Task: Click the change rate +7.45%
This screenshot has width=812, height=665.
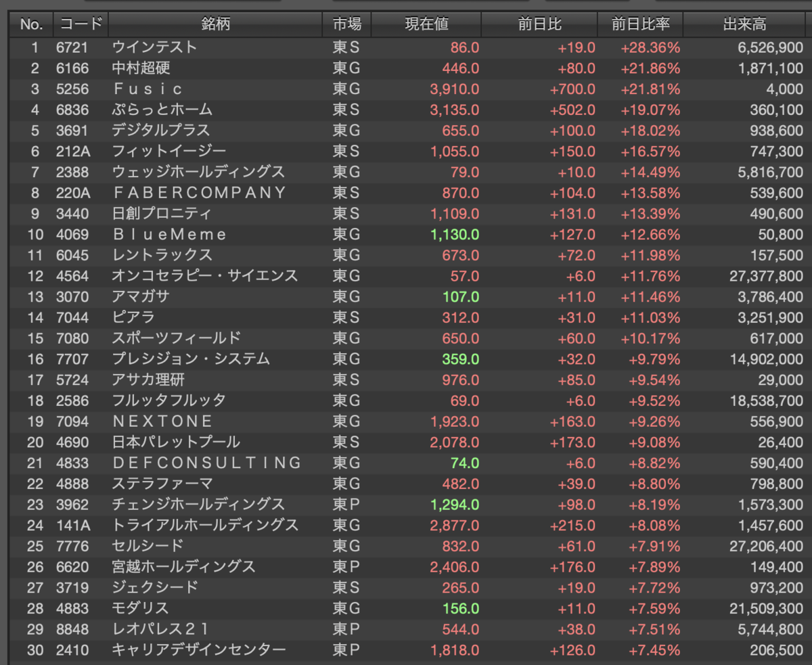Action: pyautogui.click(x=654, y=650)
